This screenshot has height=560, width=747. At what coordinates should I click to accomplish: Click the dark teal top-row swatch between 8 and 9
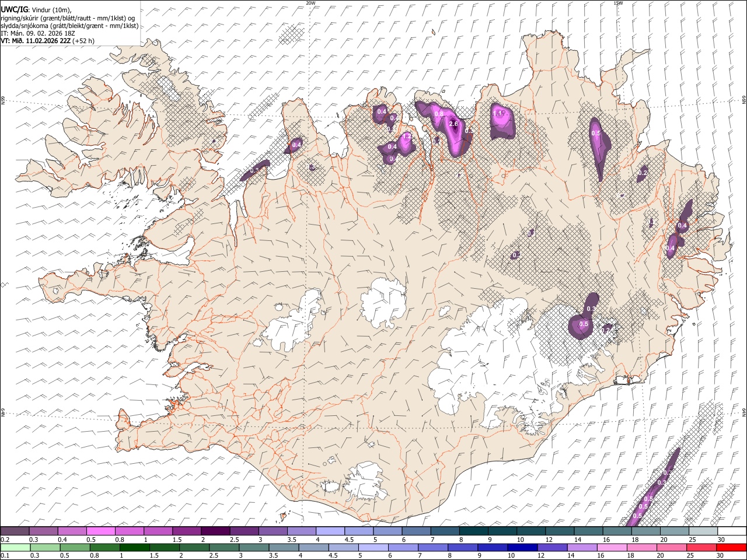click(474, 531)
